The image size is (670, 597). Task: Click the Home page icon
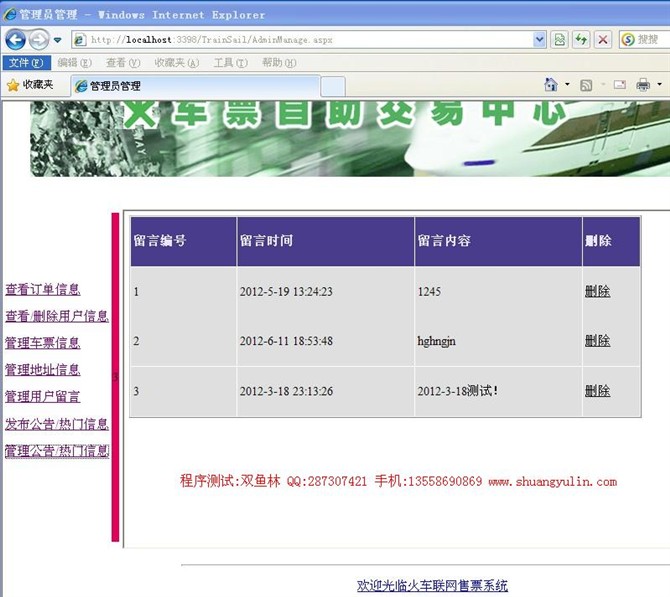(x=551, y=85)
